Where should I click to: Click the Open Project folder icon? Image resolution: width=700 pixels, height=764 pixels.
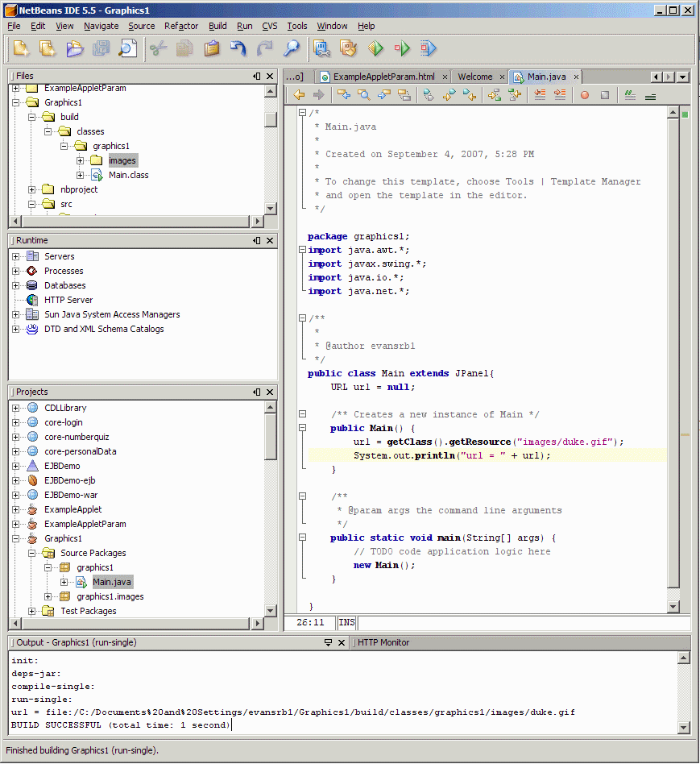75,48
